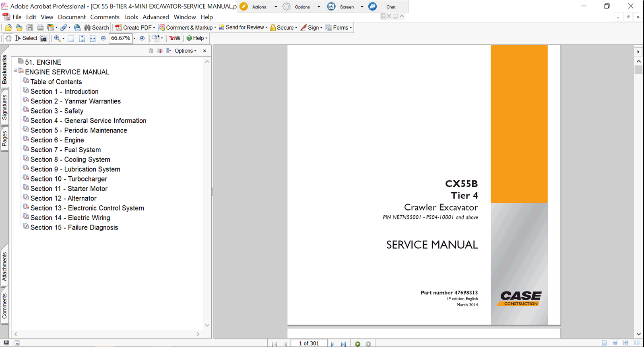Screen dimensions: 644x347
Task: Open the zoom percentage dropdown
Action: coord(134,38)
